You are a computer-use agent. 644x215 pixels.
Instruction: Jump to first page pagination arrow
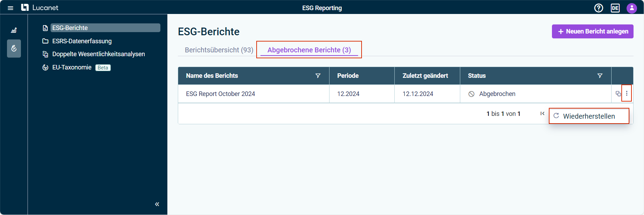point(543,113)
